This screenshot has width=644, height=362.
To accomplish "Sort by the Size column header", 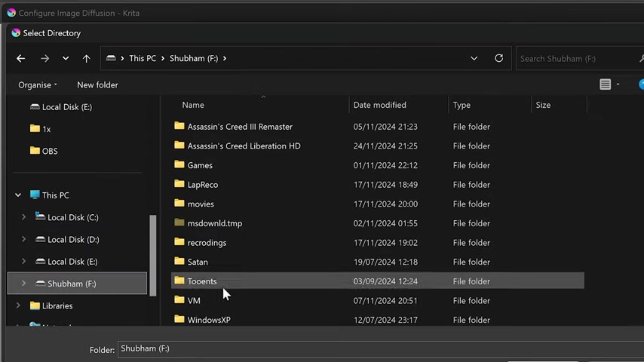I will tap(543, 105).
